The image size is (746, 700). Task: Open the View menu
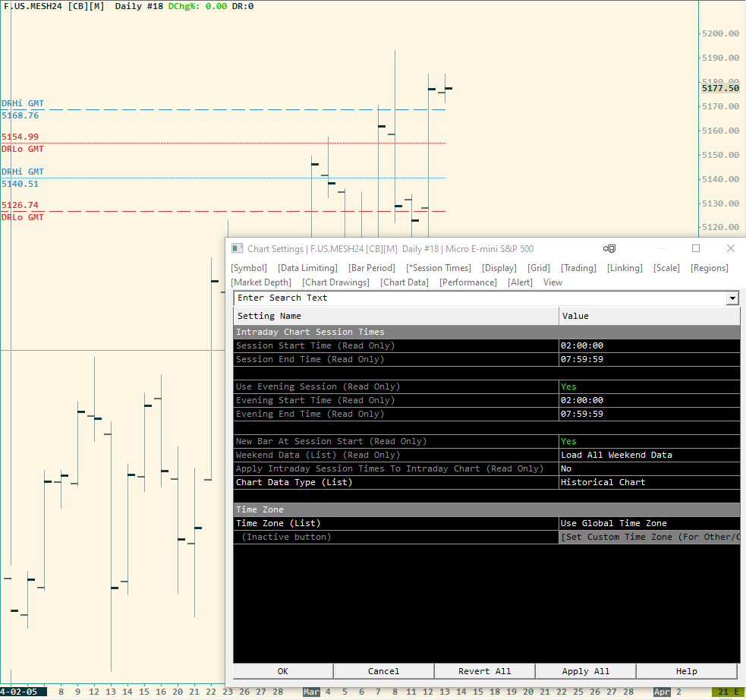552,282
